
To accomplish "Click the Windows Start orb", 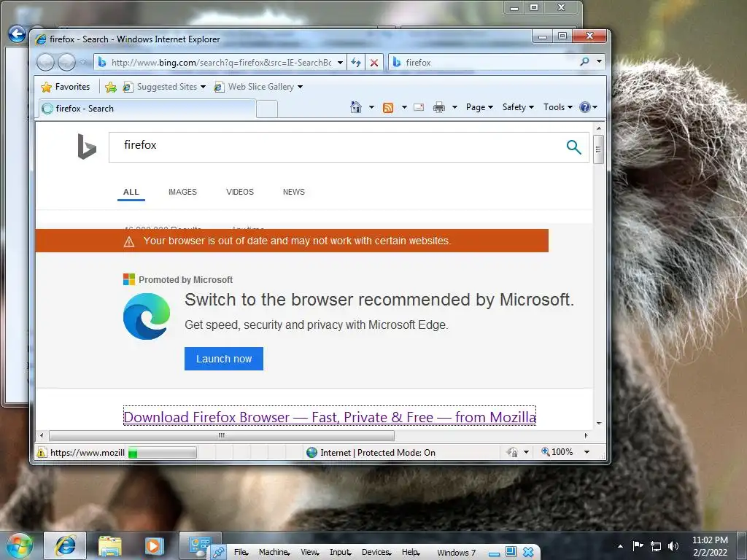I will (x=20, y=545).
